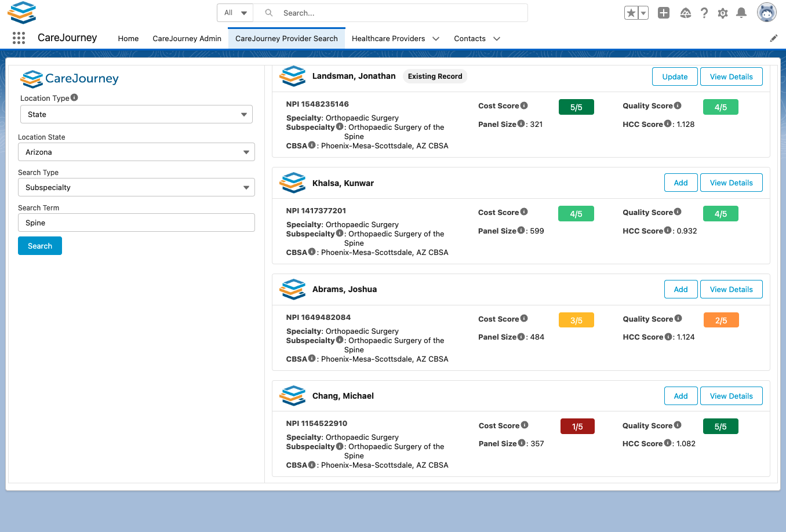
Task: Open the Notifications bell icon
Action: 741,13
